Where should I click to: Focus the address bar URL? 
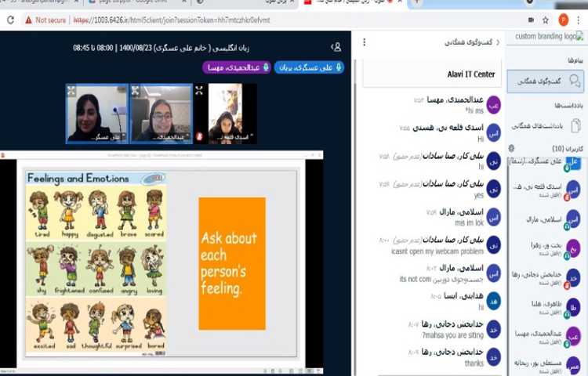pos(172,20)
